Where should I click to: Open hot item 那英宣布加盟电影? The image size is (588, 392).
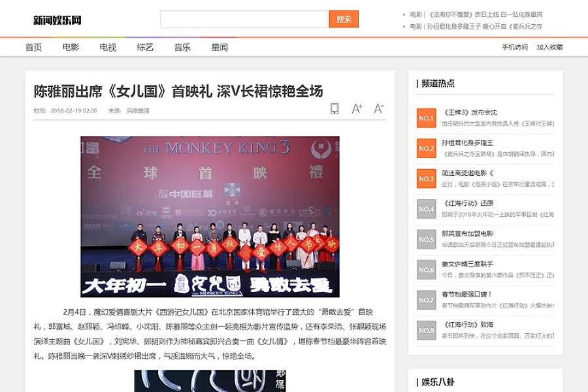coord(467,233)
